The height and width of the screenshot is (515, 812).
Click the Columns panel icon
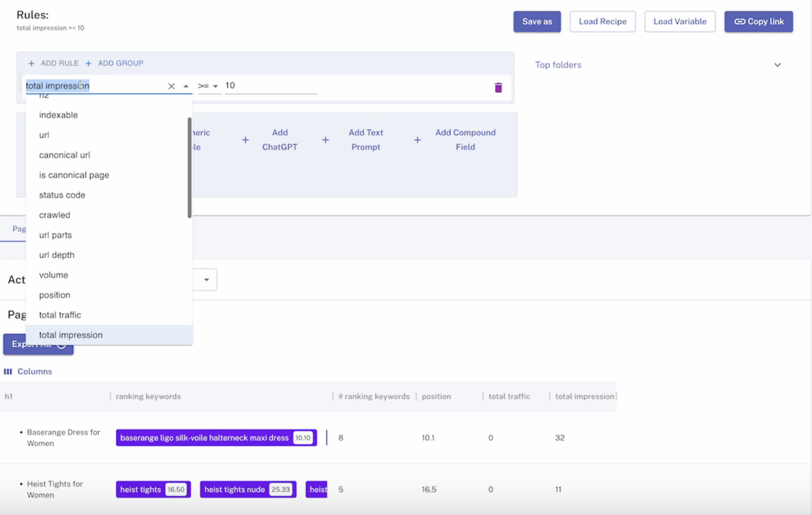point(8,371)
